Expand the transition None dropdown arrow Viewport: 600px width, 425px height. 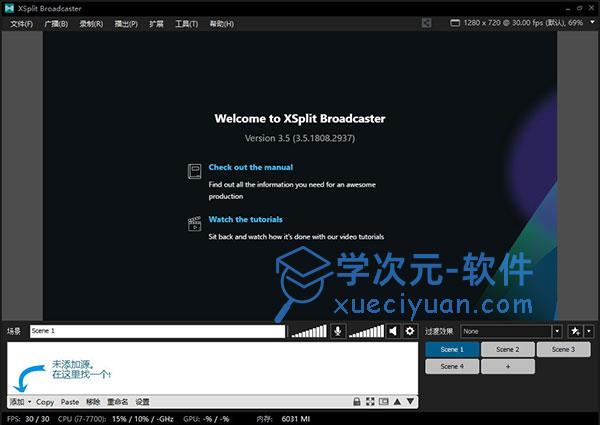click(557, 331)
